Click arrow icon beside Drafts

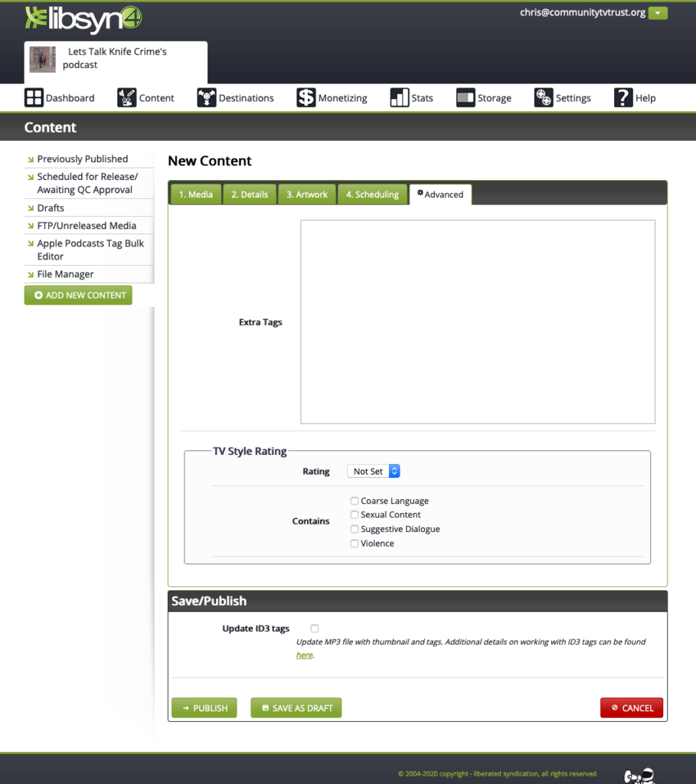tap(31, 208)
